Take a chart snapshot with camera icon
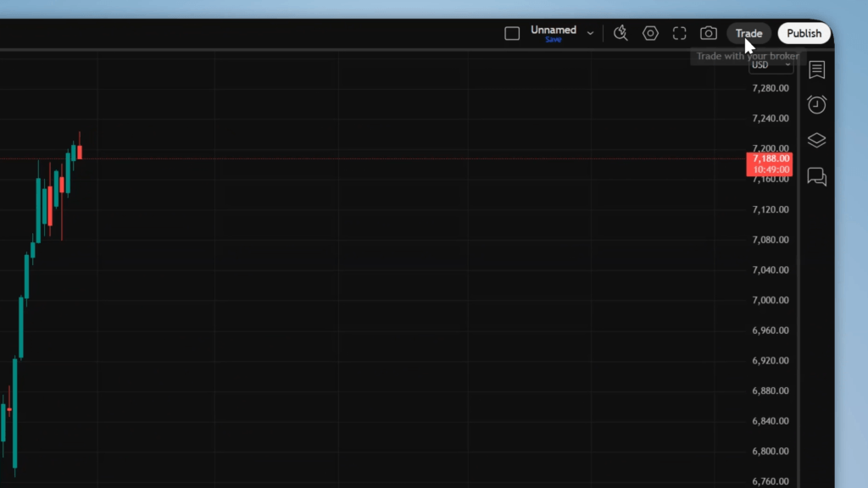Screen dimensions: 868x488 pyautogui.click(x=709, y=33)
